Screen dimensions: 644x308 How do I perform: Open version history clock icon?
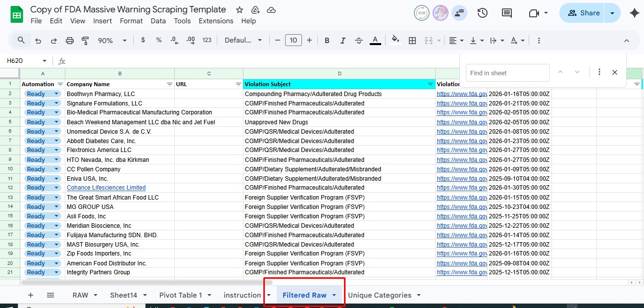coord(483,13)
